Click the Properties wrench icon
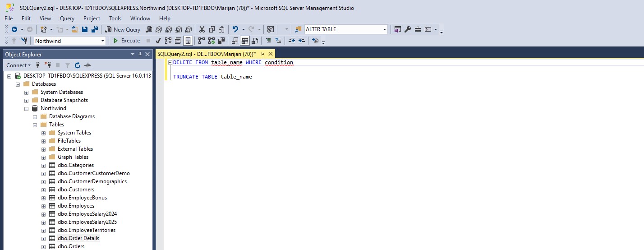Viewport: 644px width, 250px height. point(408,29)
